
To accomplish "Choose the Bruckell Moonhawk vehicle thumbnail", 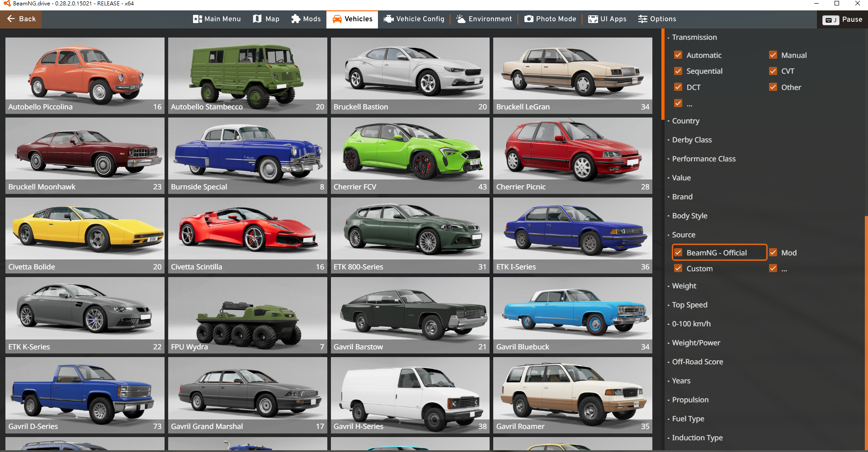I will pyautogui.click(x=85, y=155).
